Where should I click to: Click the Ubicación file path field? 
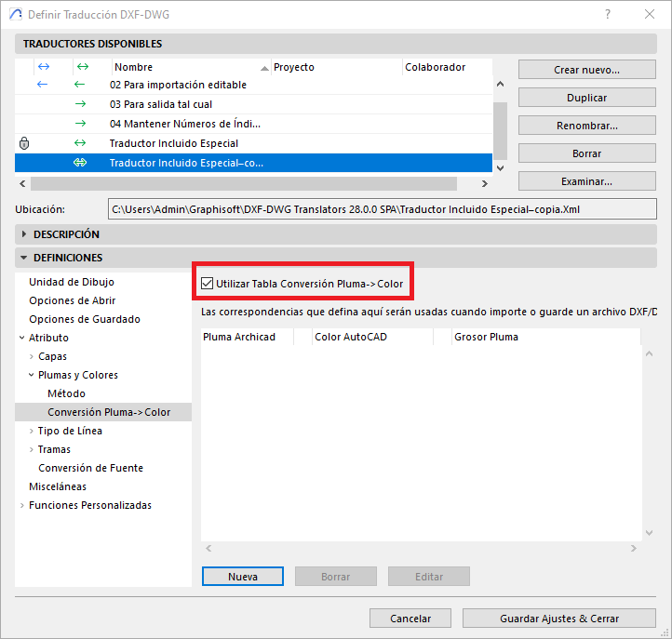[x=383, y=209]
